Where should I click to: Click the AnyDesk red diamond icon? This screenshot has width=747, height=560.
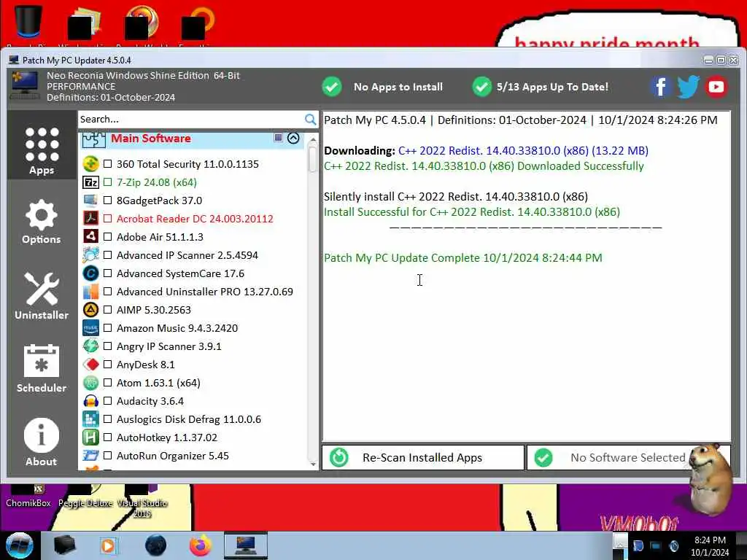(x=90, y=365)
